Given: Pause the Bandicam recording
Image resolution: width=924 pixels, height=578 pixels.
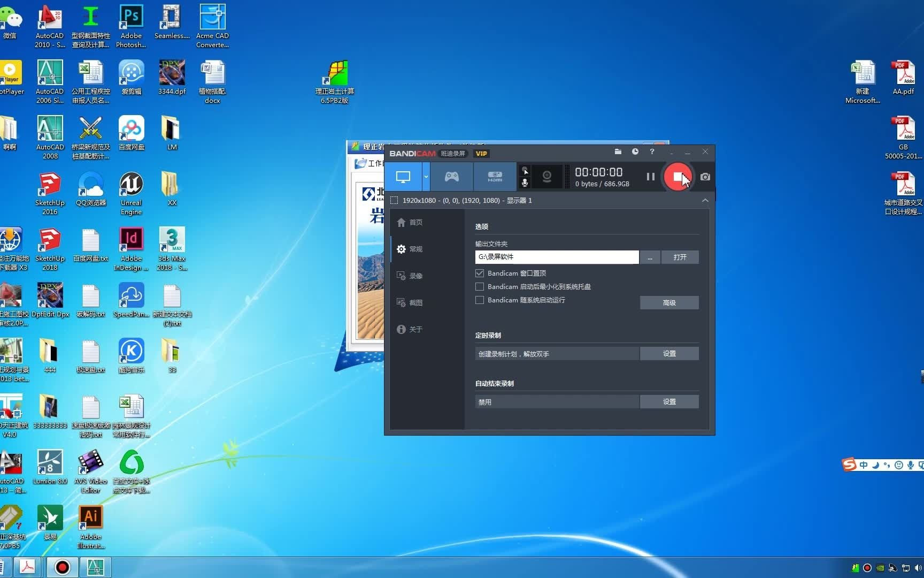Looking at the screenshot, I should pos(650,177).
